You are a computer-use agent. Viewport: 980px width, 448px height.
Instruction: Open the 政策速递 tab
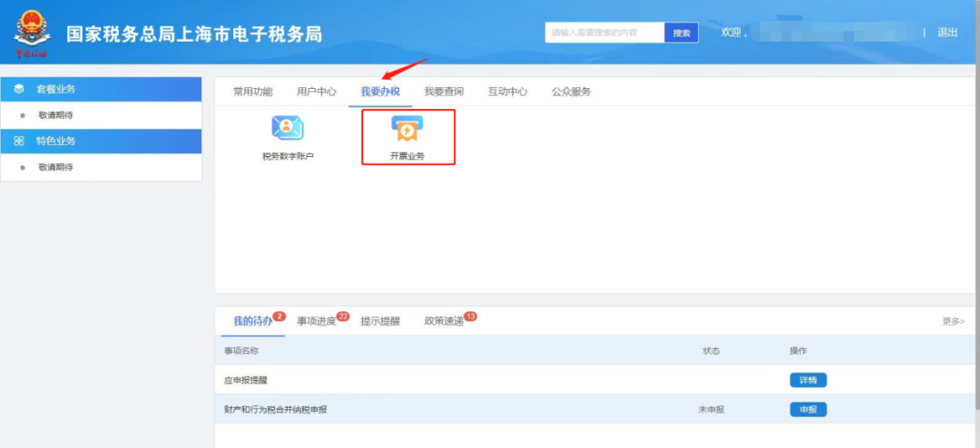(x=444, y=322)
